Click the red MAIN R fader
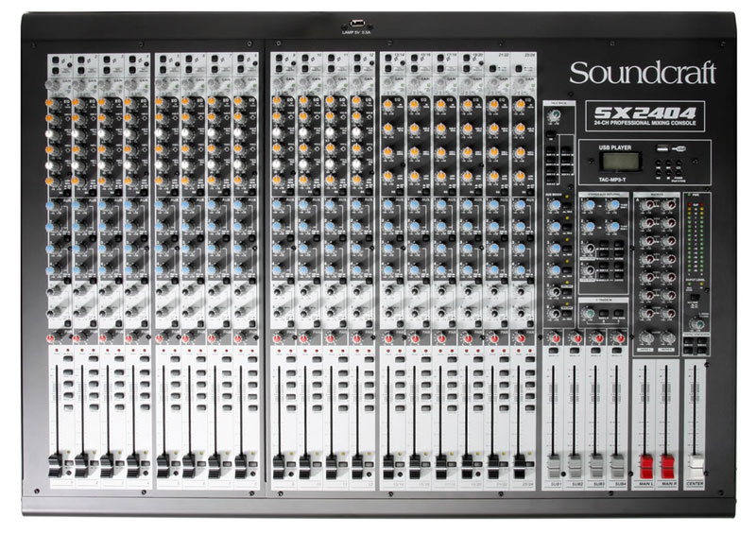This screenshot has width=756, height=535. point(667,466)
